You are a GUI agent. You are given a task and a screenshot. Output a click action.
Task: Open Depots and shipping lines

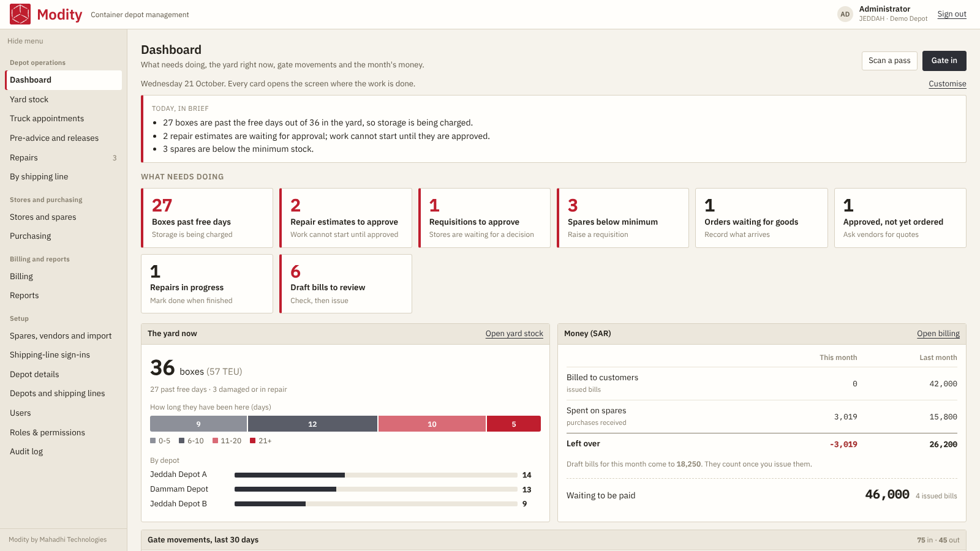point(64,394)
